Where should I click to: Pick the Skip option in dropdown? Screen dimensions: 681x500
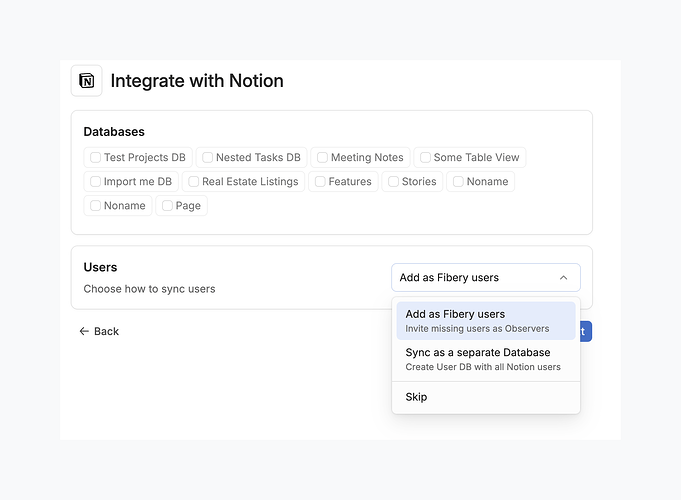417,397
